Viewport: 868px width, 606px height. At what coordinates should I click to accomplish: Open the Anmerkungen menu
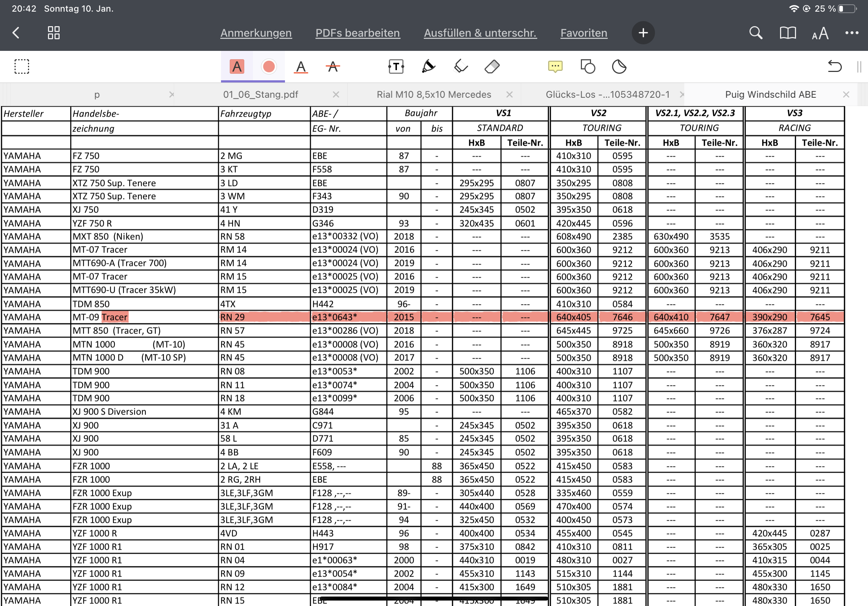256,33
